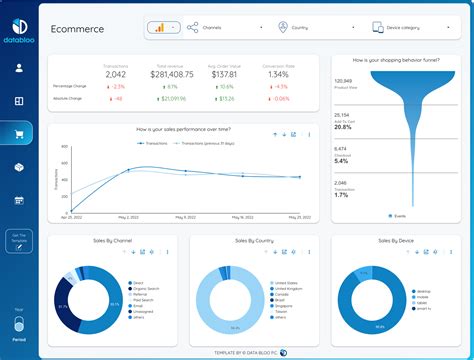The height and width of the screenshot is (360, 474).
Task: Drill down in Sales By Channel chart
Action: tap(133, 252)
